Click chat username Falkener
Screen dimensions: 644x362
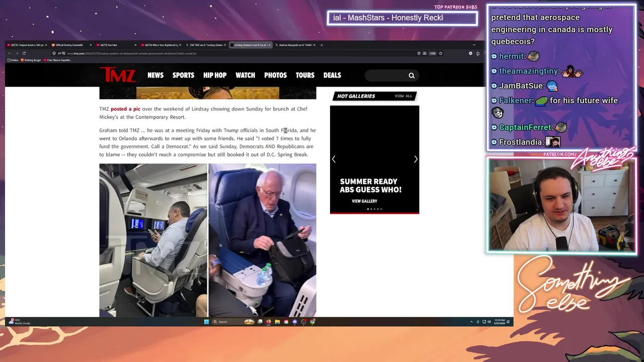pyautogui.click(x=516, y=101)
